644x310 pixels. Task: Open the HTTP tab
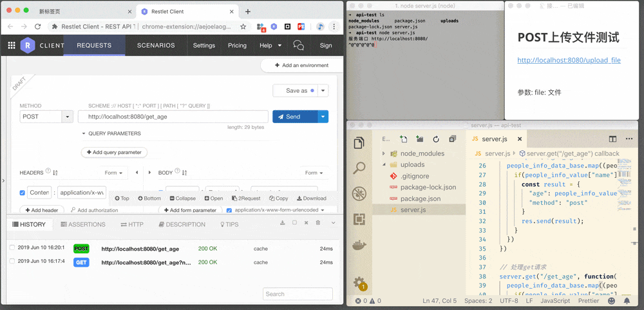click(132, 224)
